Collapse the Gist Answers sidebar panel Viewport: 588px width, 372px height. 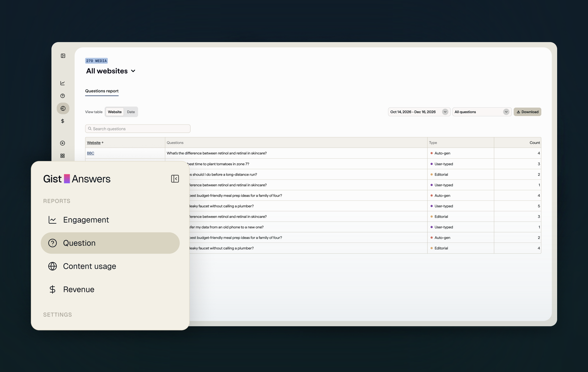click(x=175, y=179)
